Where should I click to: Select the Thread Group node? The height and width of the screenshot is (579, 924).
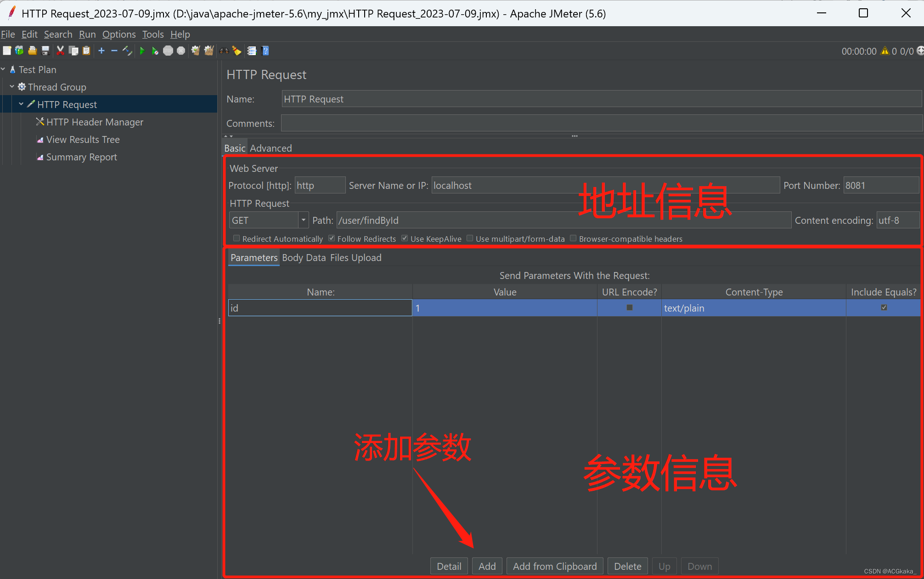click(x=57, y=87)
